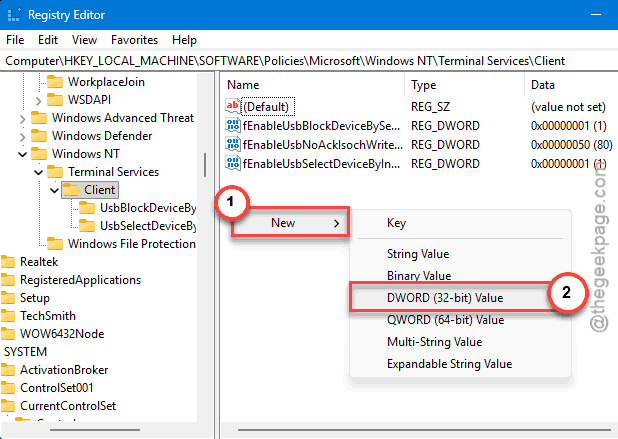Choose Multi-String Value
Screen dimensions: 618x439
click(x=460, y=342)
